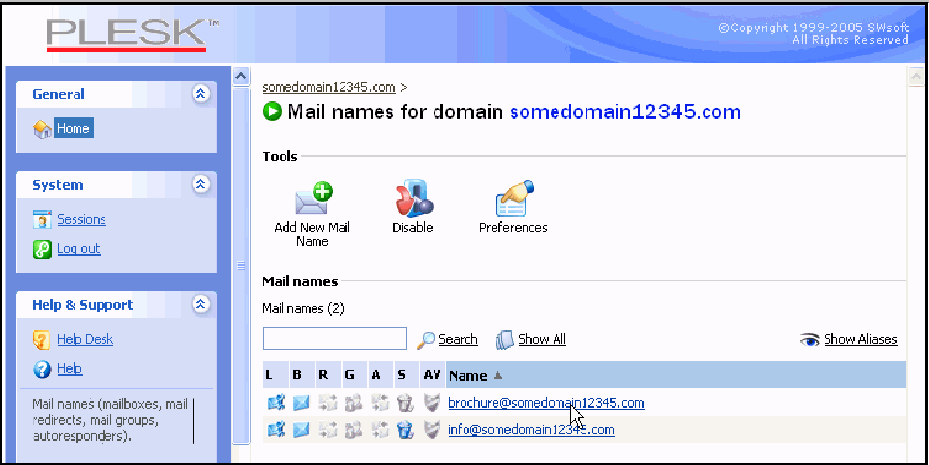The height and width of the screenshot is (465, 929).
Task: Click antivirus shield icon in brochure row
Action: [x=432, y=403]
